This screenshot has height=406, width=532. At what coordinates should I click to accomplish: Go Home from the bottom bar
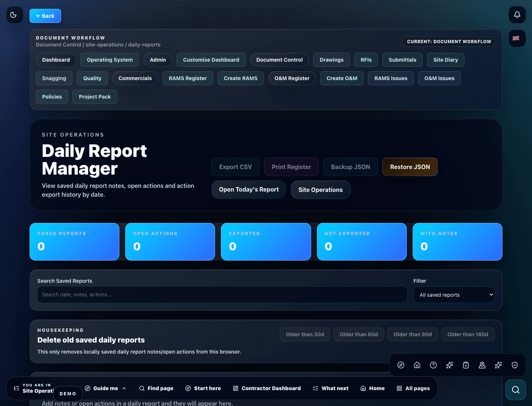(x=372, y=388)
